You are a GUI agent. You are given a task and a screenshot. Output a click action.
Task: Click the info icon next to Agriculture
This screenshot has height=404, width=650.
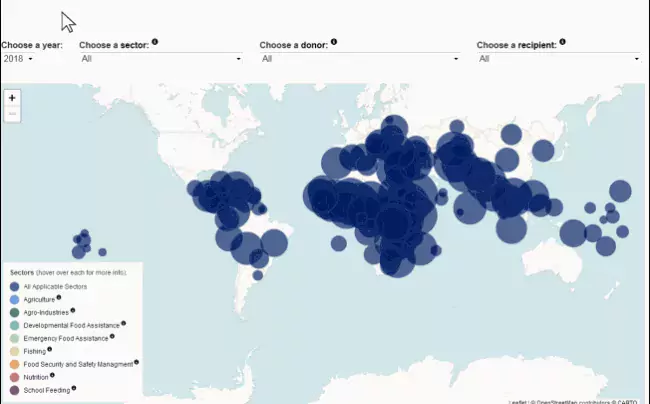[59, 298]
